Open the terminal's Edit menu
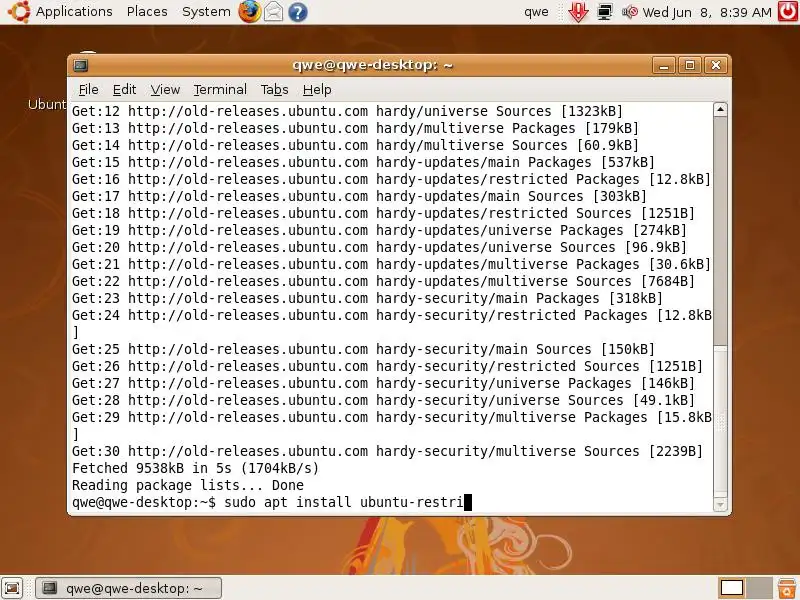 124,90
